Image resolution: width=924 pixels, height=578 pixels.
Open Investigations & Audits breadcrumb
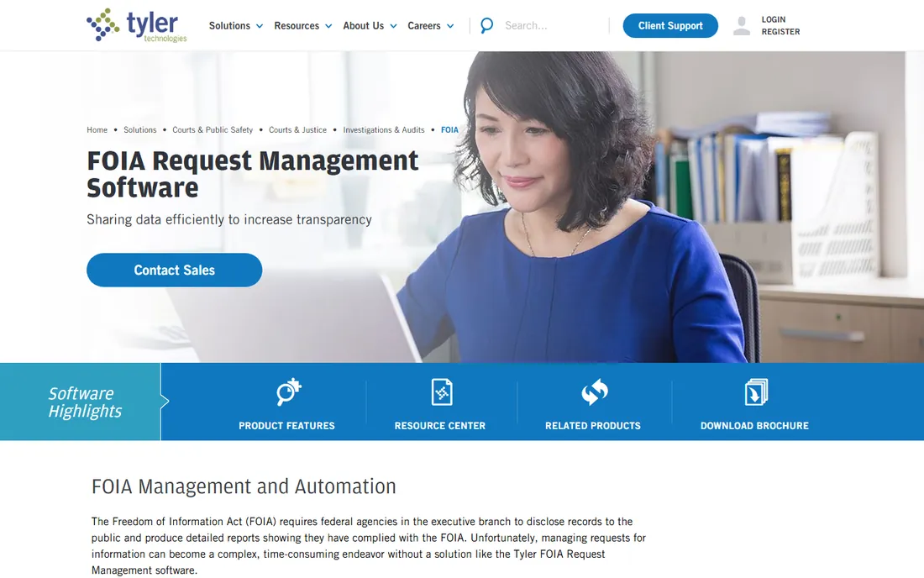(x=384, y=129)
